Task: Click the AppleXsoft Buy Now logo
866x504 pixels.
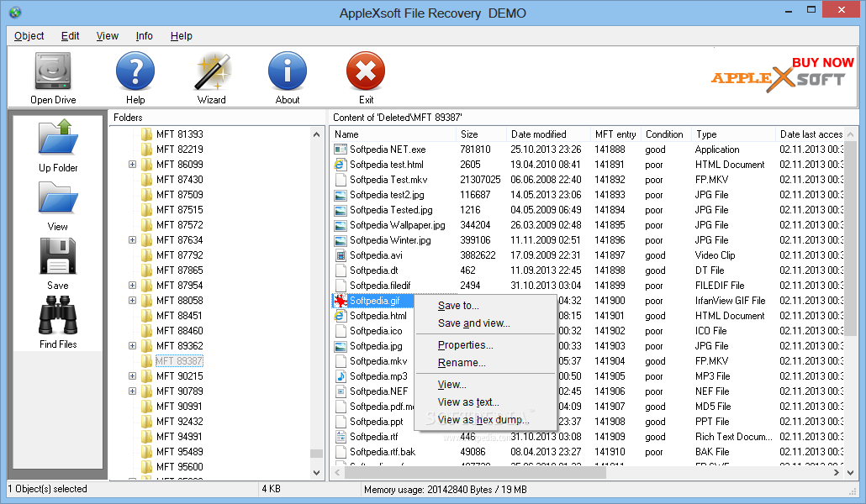Action: (x=783, y=75)
